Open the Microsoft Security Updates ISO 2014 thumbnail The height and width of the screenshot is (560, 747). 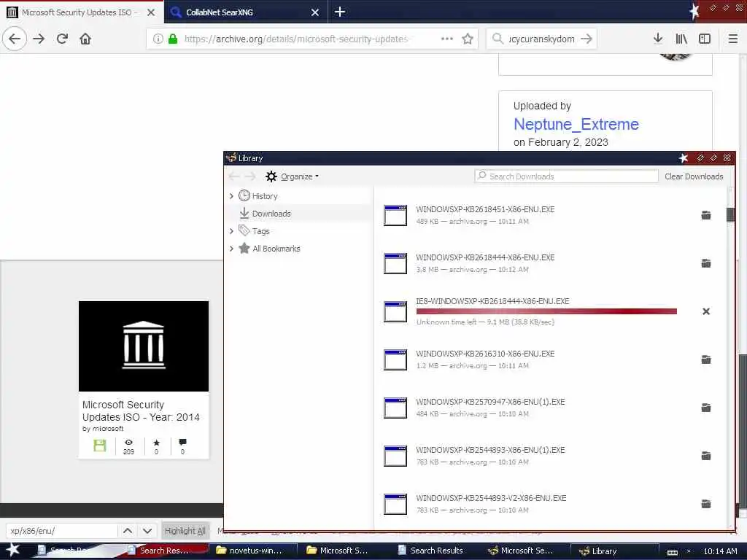tap(144, 346)
